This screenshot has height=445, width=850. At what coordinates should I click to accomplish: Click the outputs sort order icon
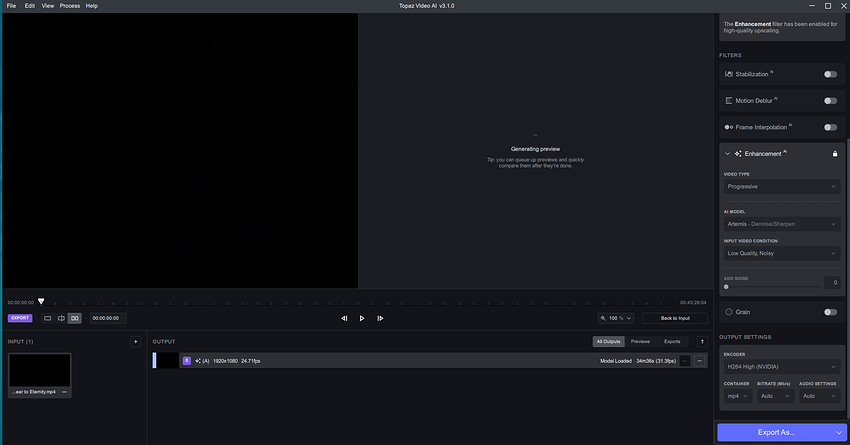pyautogui.click(x=701, y=341)
